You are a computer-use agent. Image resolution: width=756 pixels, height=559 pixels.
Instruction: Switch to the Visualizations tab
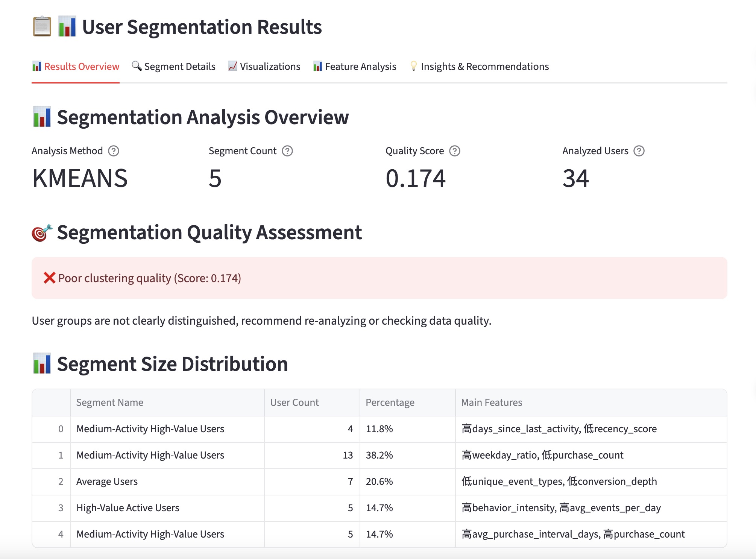264,67
